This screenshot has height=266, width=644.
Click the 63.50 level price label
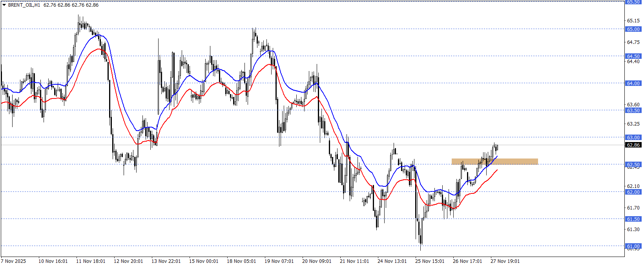pyautogui.click(x=633, y=110)
